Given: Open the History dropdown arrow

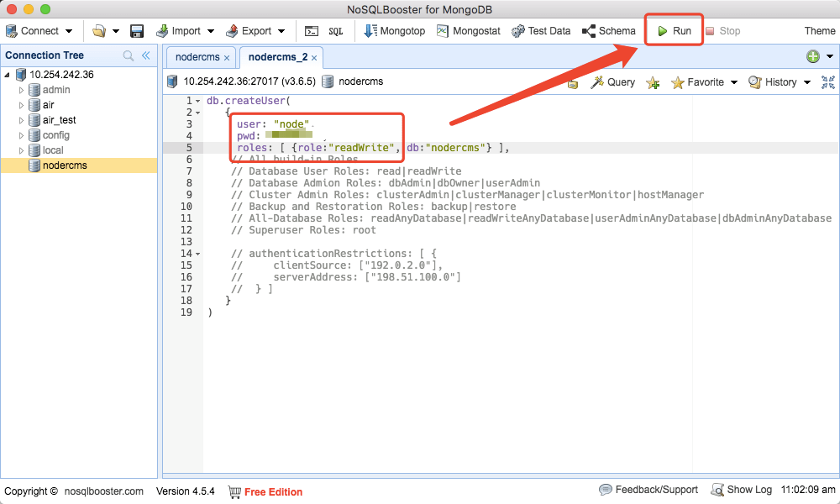Looking at the screenshot, I should (x=806, y=82).
